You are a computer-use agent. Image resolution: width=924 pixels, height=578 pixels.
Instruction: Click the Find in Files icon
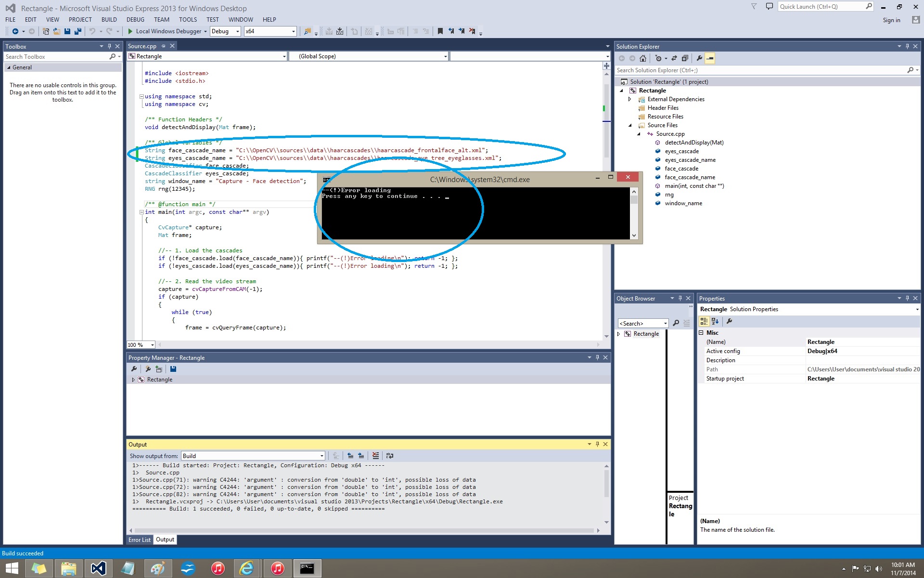tap(307, 31)
